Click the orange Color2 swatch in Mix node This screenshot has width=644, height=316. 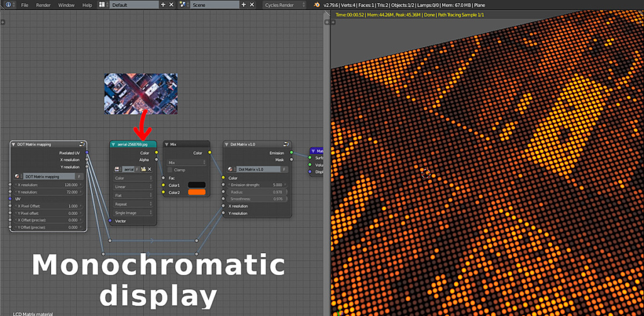[x=196, y=192]
